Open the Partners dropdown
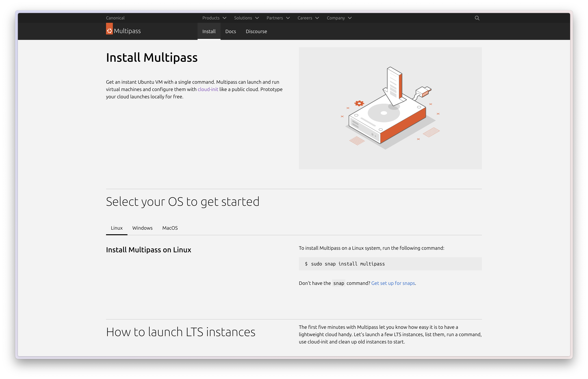588x379 pixels. [278, 18]
